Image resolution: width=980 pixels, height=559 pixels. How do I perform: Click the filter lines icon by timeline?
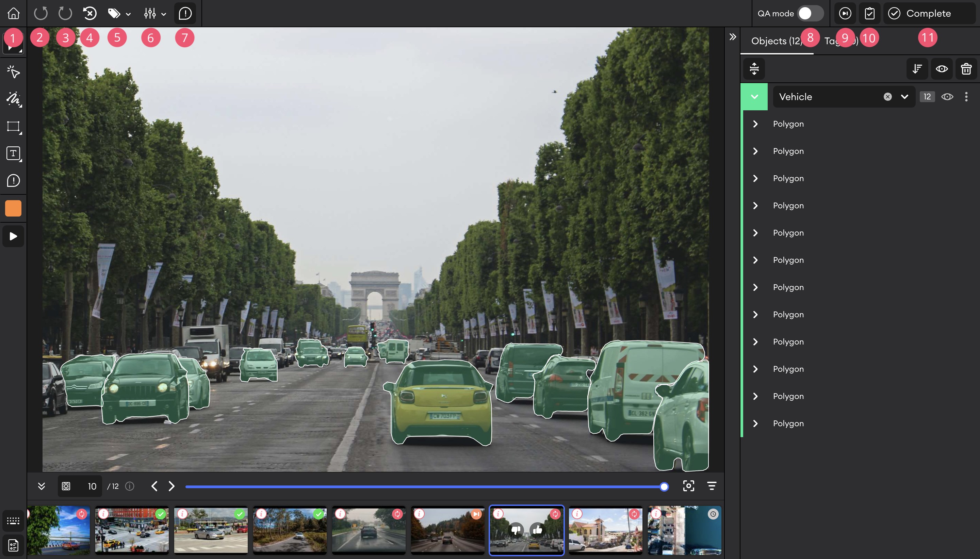[x=712, y=486]
